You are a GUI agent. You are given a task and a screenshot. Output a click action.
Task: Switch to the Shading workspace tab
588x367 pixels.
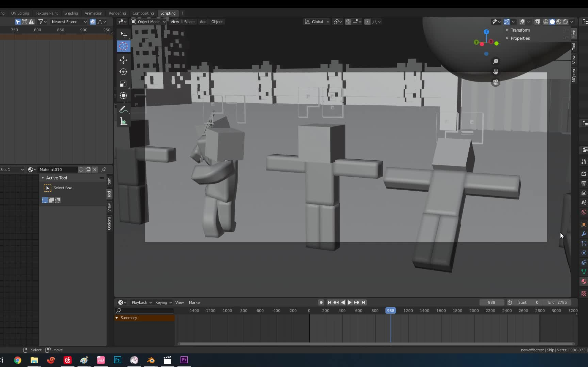click(x=71, y=13)
